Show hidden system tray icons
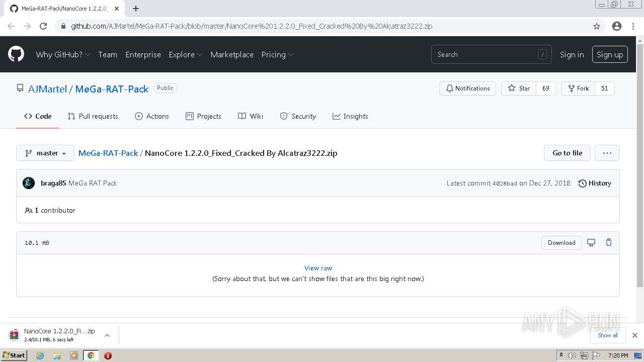The height and width of the screenshot is (362, 644). [561, 355]
